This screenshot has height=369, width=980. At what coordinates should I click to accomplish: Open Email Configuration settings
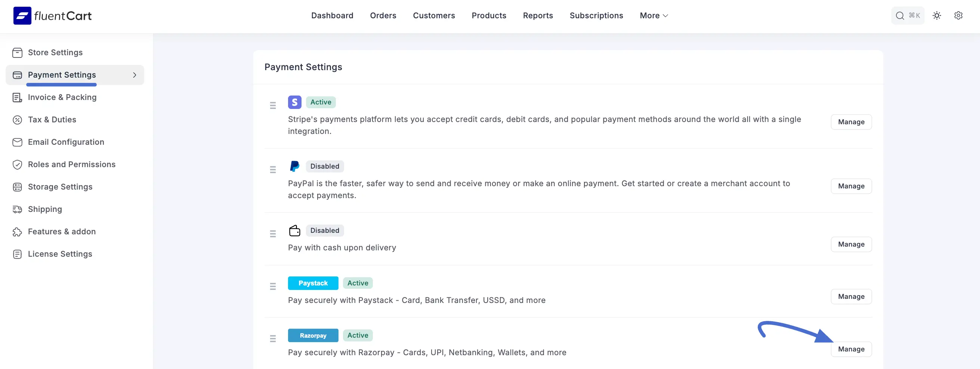pos(66,142)
